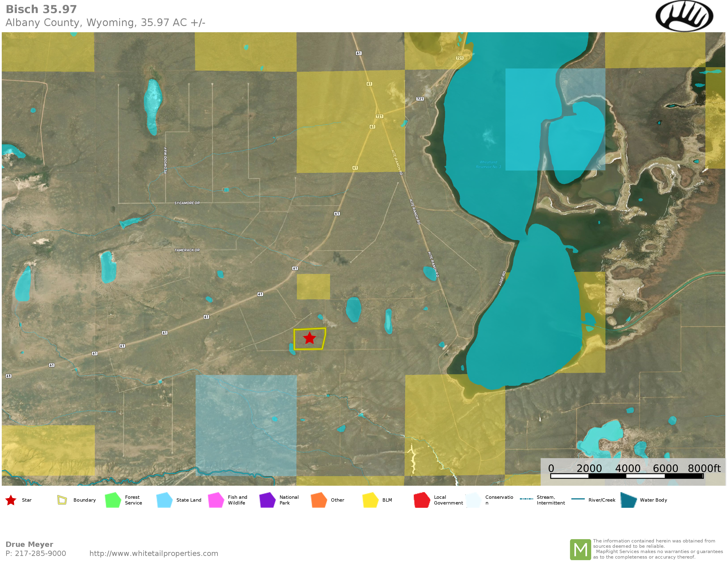Image resolution: width=728 pixels, height=563 pixels.
Task: Click the Sycamore Dr road label
Action: (x=187, y=203)
